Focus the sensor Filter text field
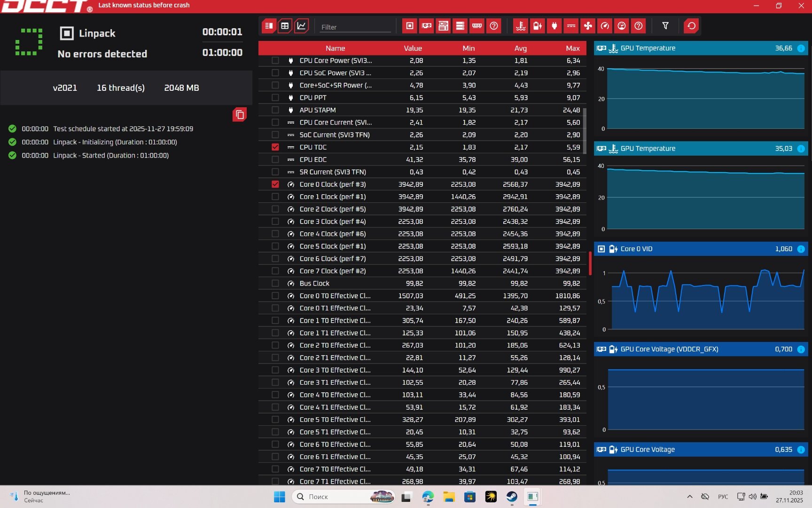Screen dimensions: 812x508 355,27
